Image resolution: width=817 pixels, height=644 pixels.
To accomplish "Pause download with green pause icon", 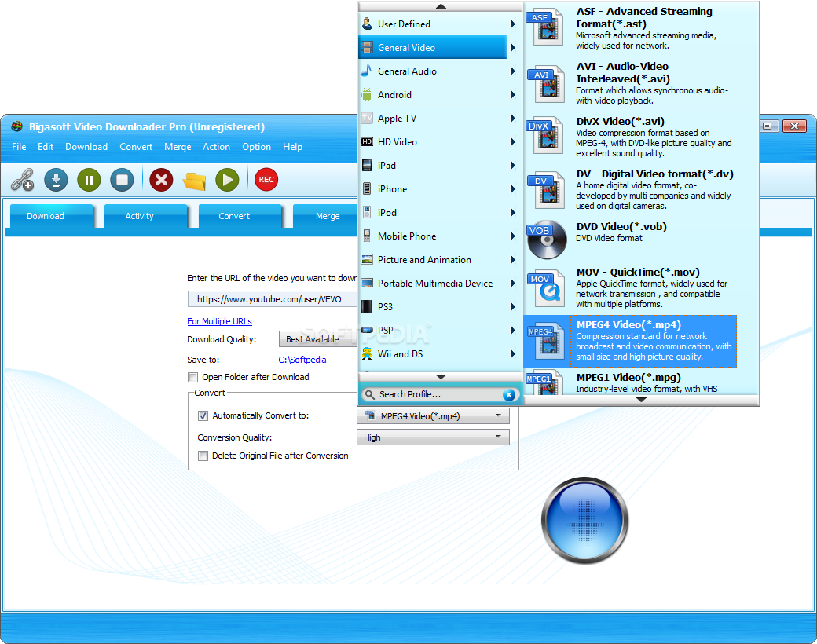I will coord(89,180).
